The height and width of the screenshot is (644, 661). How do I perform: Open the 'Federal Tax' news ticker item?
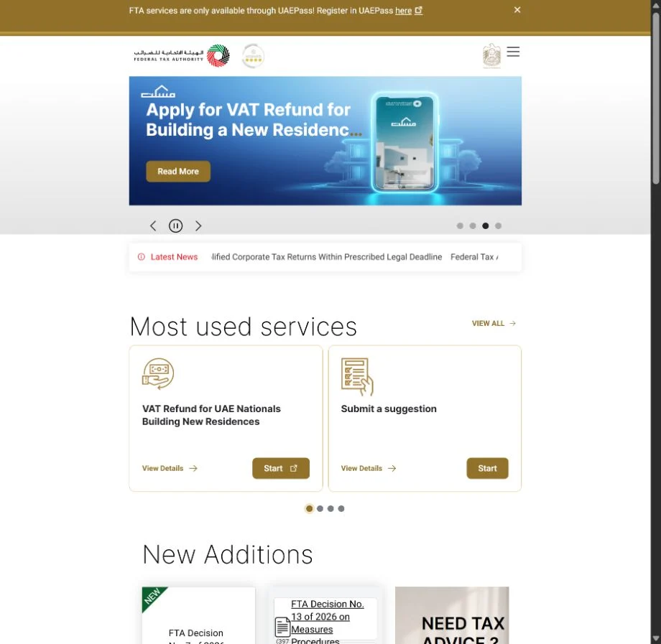474,257
